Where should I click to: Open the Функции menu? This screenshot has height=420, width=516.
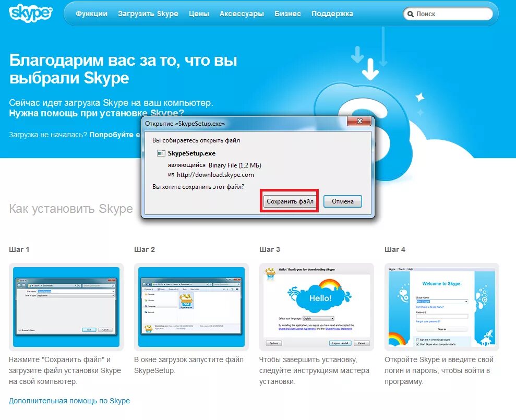[x=91, y=14]
